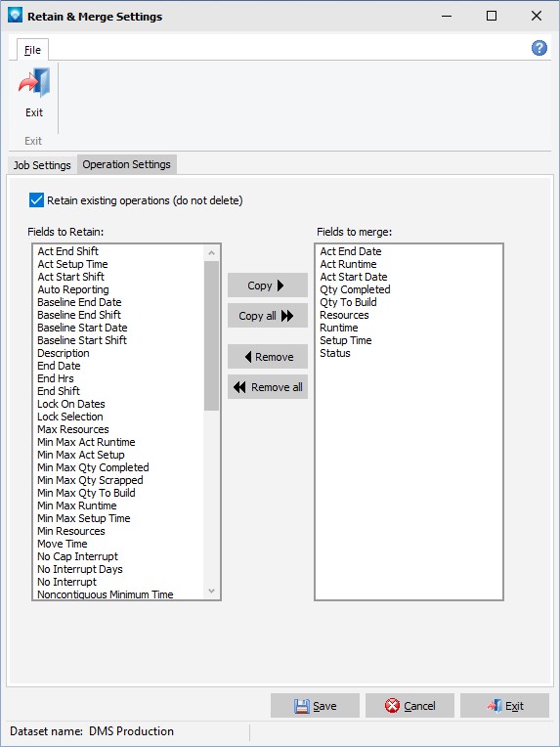Select Qty Completed in merge list
The image size is (560, 747).
[355, 289]
